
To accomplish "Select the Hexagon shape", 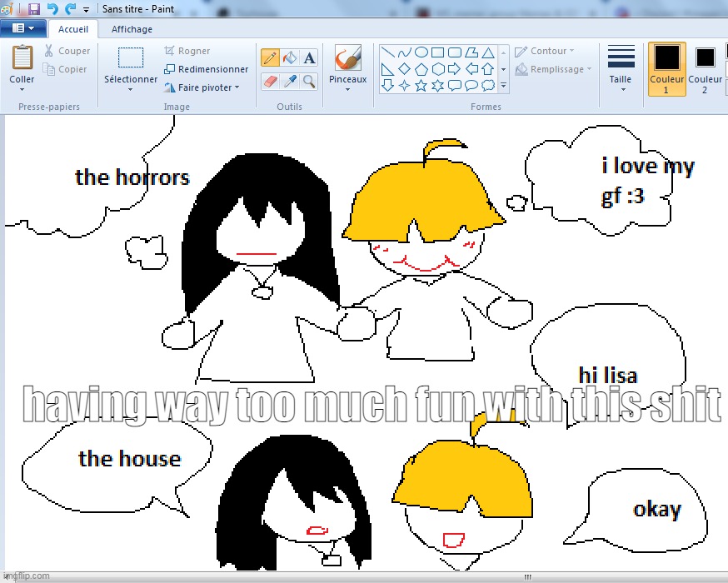I will pyautogui.click(x=438, y=69).
